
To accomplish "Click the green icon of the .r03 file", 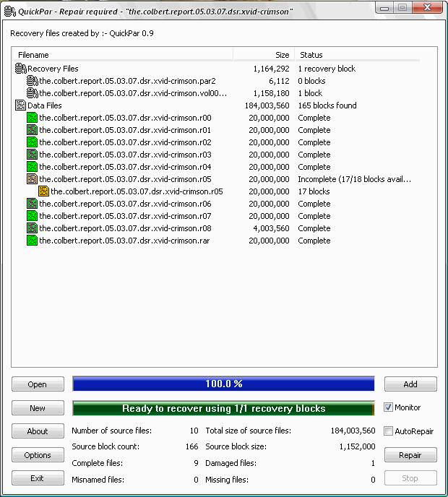I will 32,155.
